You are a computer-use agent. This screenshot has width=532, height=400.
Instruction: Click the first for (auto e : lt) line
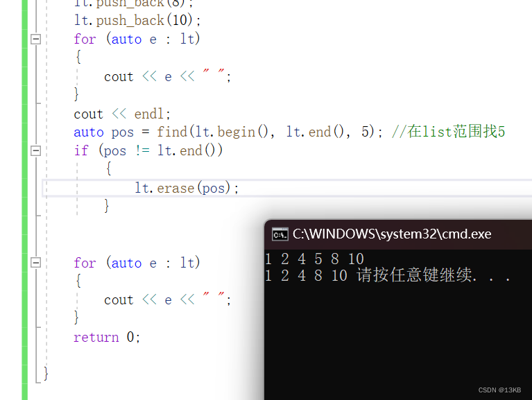pyautogui.click(x=137, y=39)
